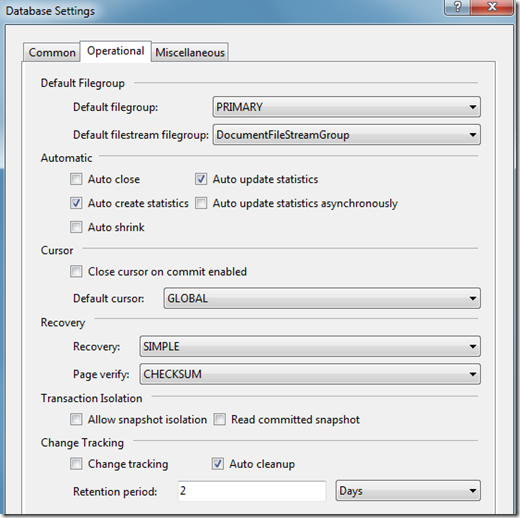Enable the Auto close checkbox

coord(76,179)
